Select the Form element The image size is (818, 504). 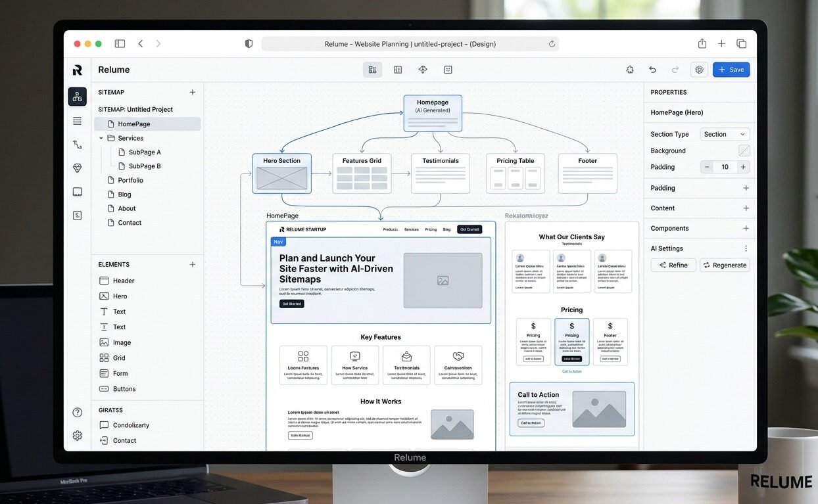[113, 373]
